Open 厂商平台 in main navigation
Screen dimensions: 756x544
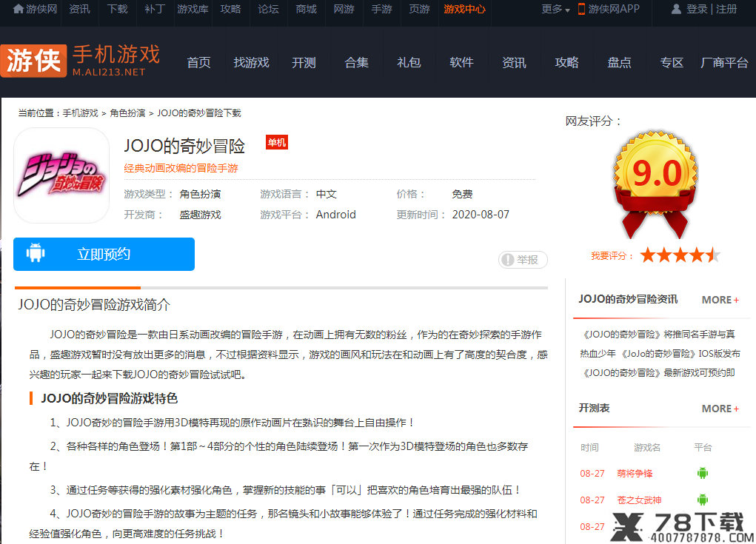(x=724, y=63)
